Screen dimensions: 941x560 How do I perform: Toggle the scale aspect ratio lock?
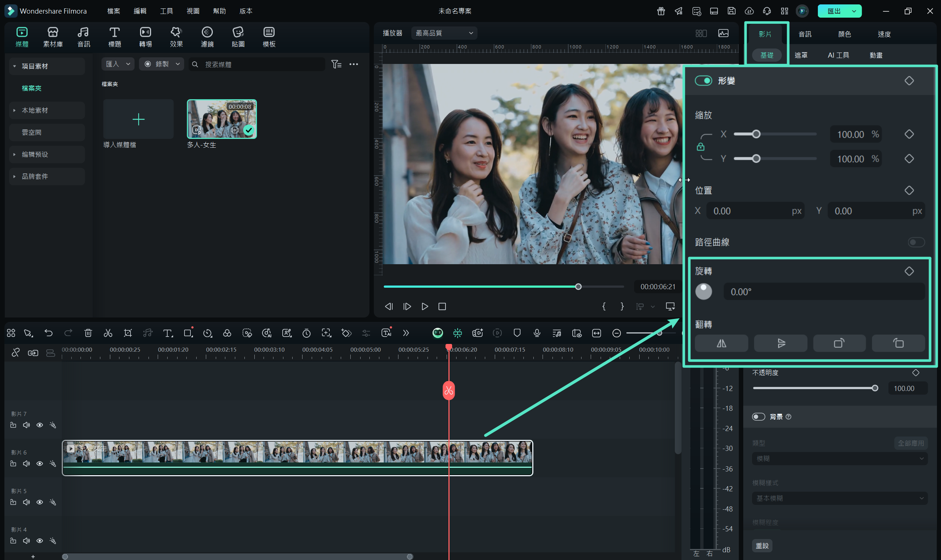click(701, 147)
